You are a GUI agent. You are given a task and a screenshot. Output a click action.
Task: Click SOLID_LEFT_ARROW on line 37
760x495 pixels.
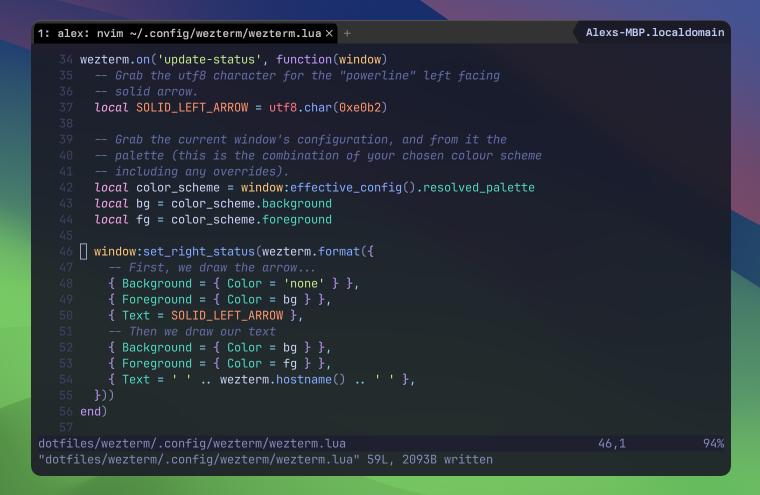tap(192, 108)
